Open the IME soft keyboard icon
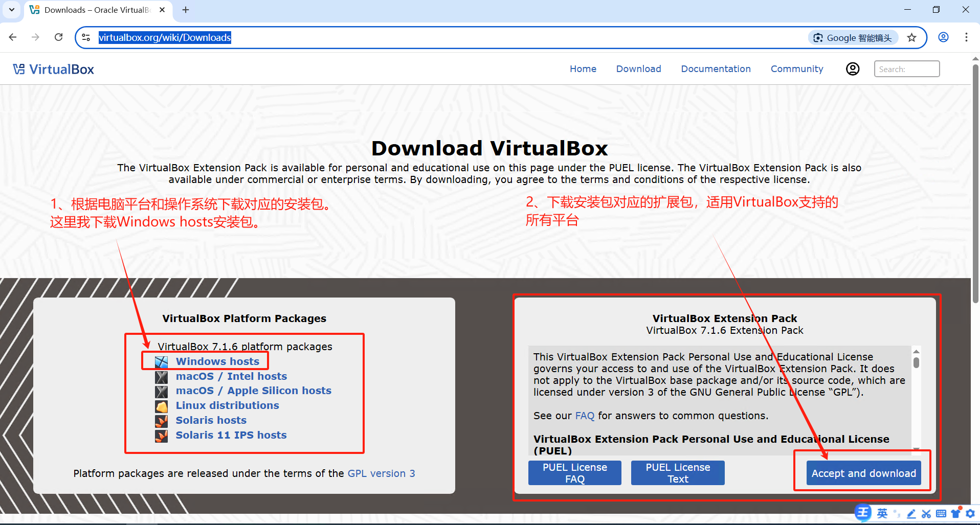The height and width of the screenshot is (525, 980). pos(941,514)
